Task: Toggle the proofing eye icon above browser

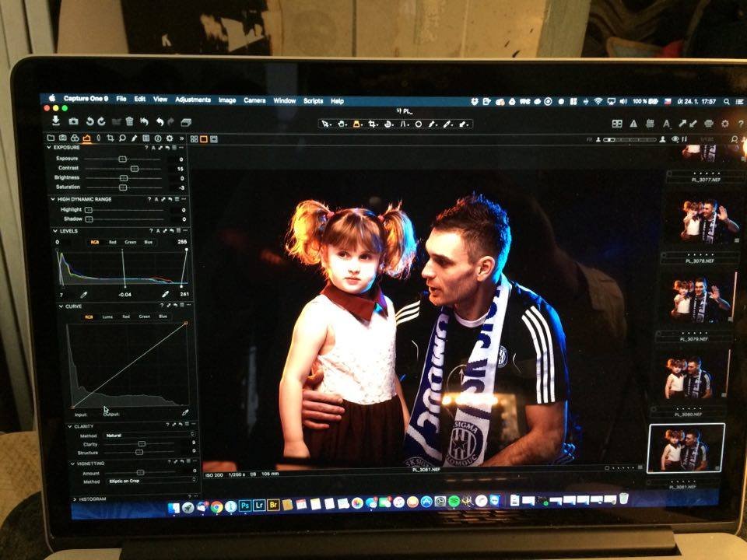Action: [675, 139]
